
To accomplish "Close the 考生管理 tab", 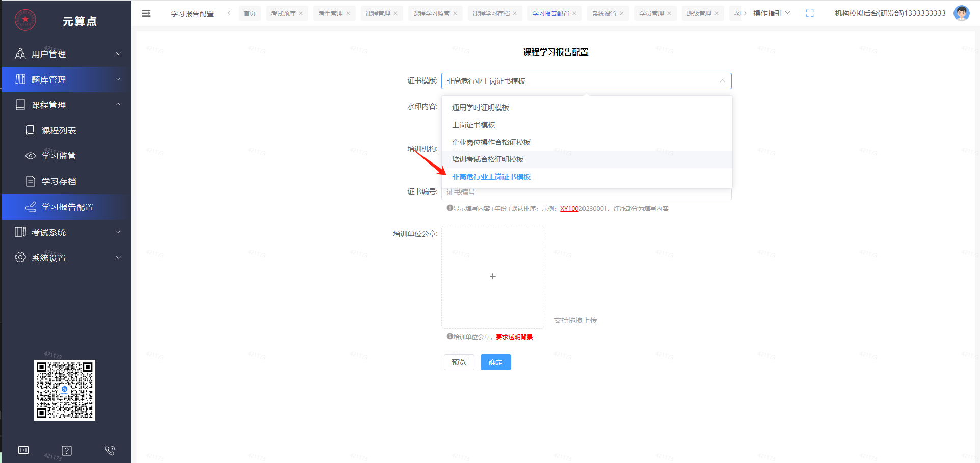I will click(x=348, y=13).
